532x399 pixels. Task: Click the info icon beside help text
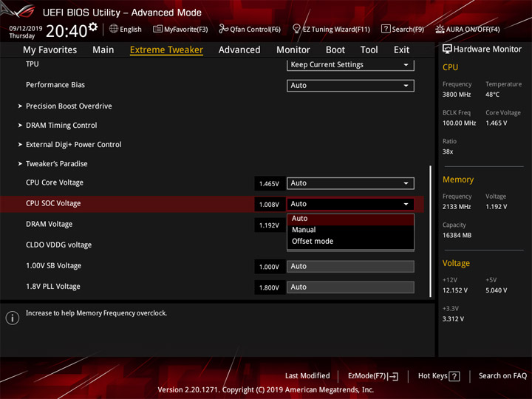[x=13, y=318]
